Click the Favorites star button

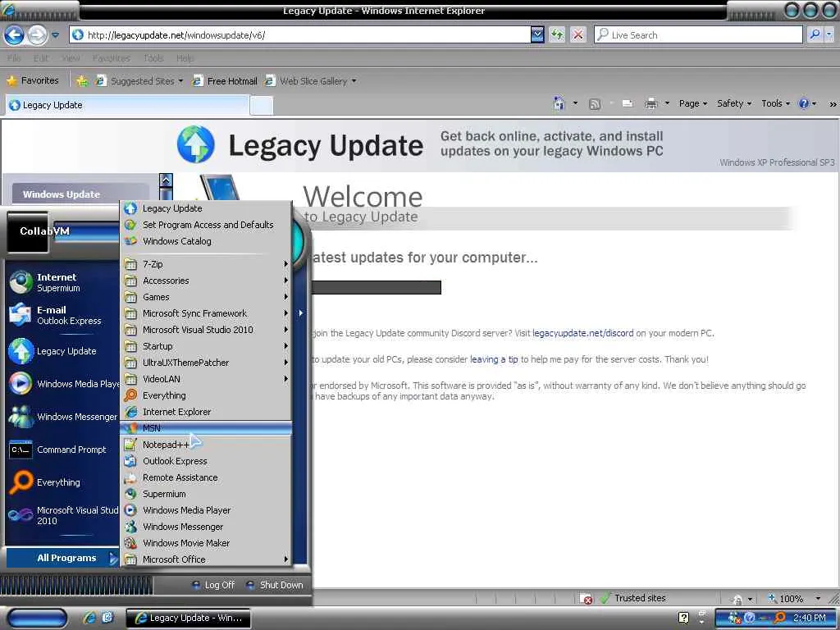tap(33, 81)
